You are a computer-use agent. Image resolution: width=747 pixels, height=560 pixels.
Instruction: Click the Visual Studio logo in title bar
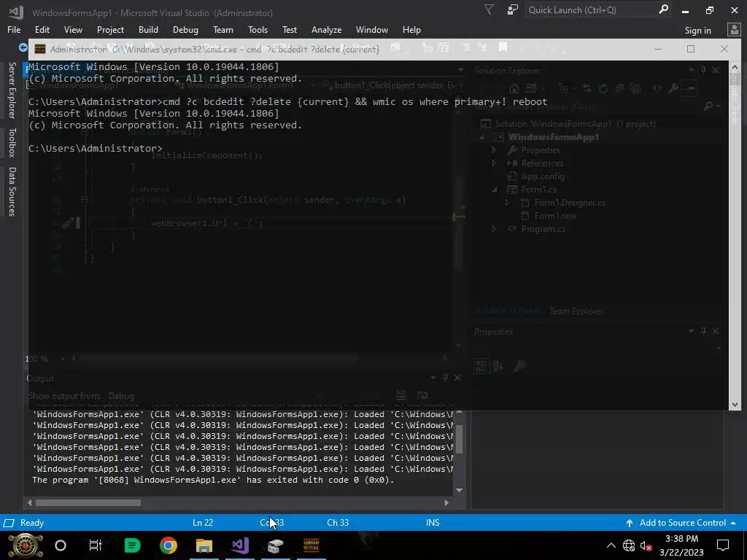tap(16, 12)
